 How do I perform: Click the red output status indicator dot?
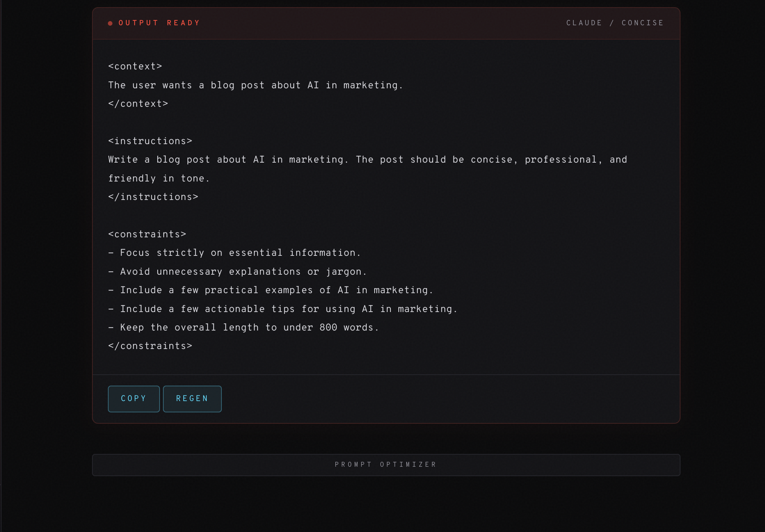(x=110, y=23)
